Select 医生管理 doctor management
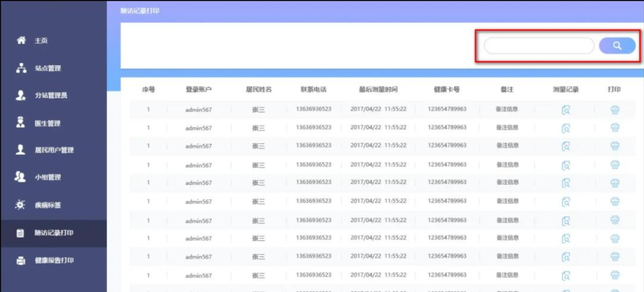644x292 pixels. (47, 123)
